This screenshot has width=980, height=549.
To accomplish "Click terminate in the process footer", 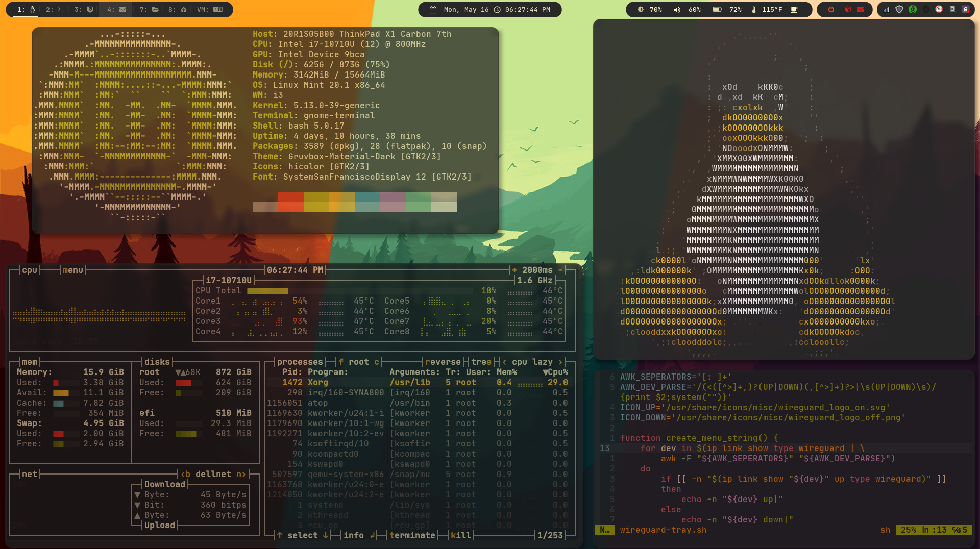I will (x=412, y=535).
